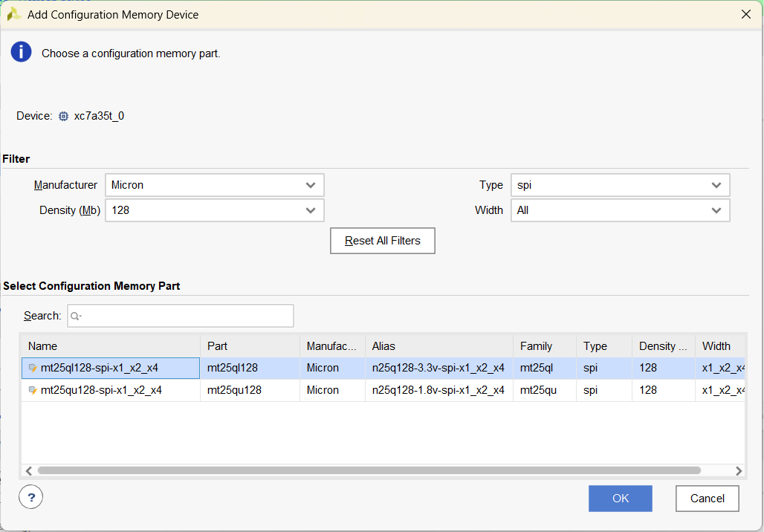Click the alias n25q128-3.3v-spi-x1_x2_x4
This screenshot has height=532, width=764.
click(438, 368)
